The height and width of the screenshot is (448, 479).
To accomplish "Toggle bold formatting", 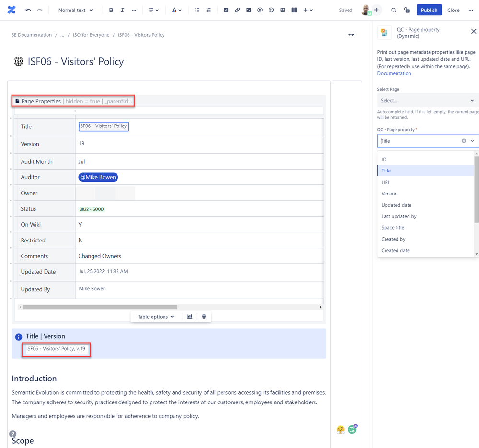I will (x=111, y=10).
